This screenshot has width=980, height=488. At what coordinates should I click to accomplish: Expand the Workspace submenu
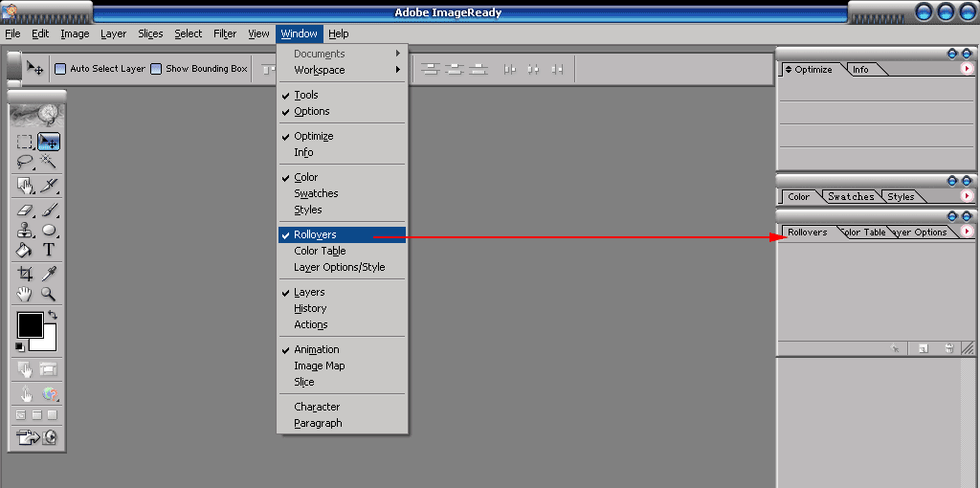tap(342, 70)
